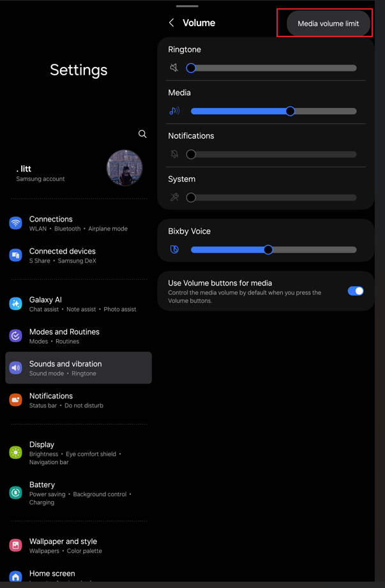The width and height of the screenshot is (385, 588).
Task: Open Wallpaper and style settings
Action: click(x=79, y=546)
